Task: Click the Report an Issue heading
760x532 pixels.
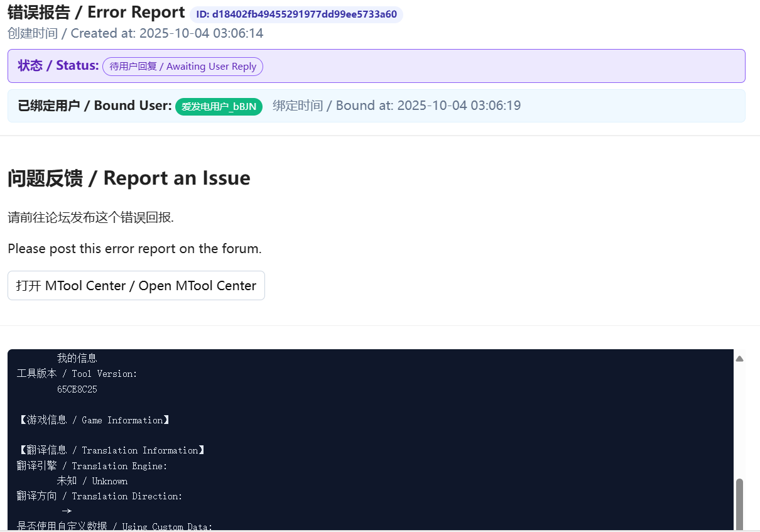Action: pyautogui.click(x=129, y=178)
